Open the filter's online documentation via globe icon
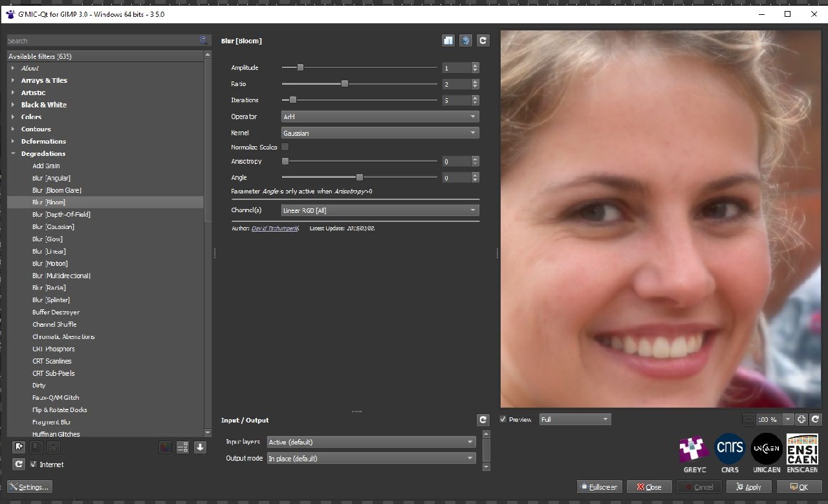The height and width of the screenshot is (504, 828). click(465, 40)
